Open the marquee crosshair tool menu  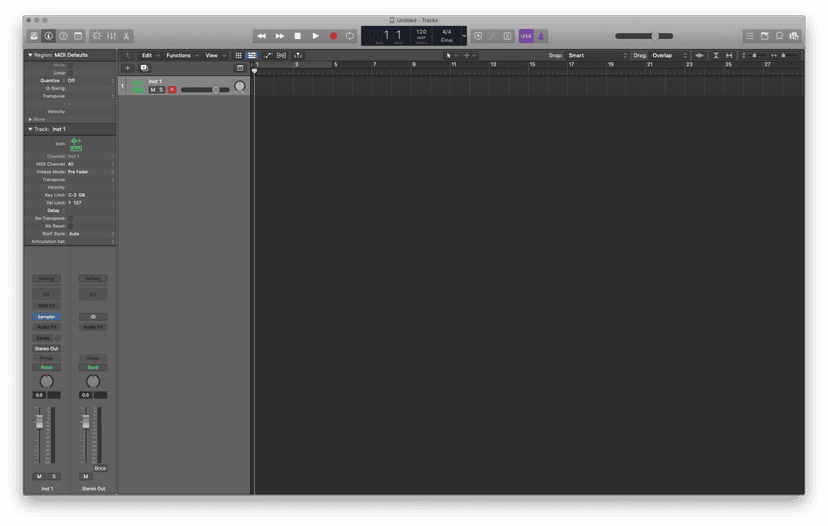click(469, 55)
